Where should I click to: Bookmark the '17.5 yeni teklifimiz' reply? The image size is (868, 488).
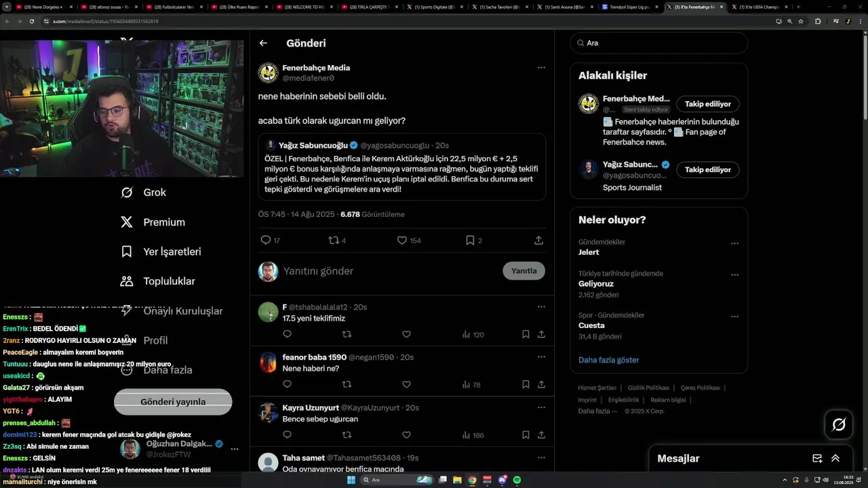tap(526, 334)
